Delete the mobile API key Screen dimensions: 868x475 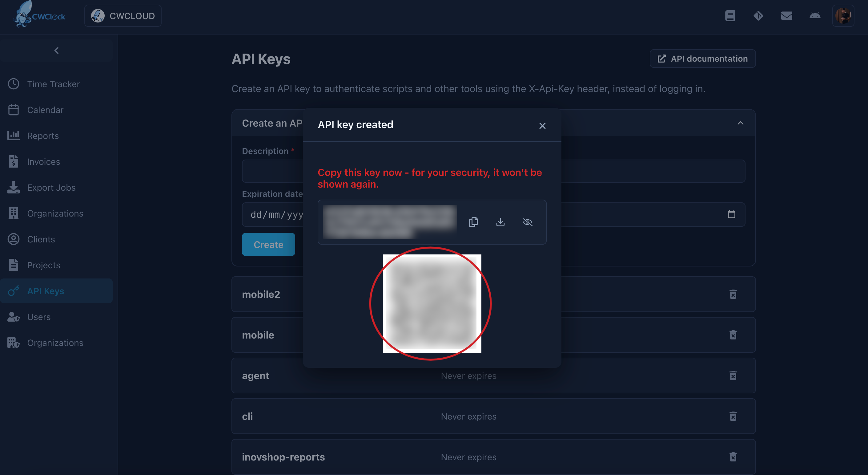pyautogui.click(x=733, y=335)
